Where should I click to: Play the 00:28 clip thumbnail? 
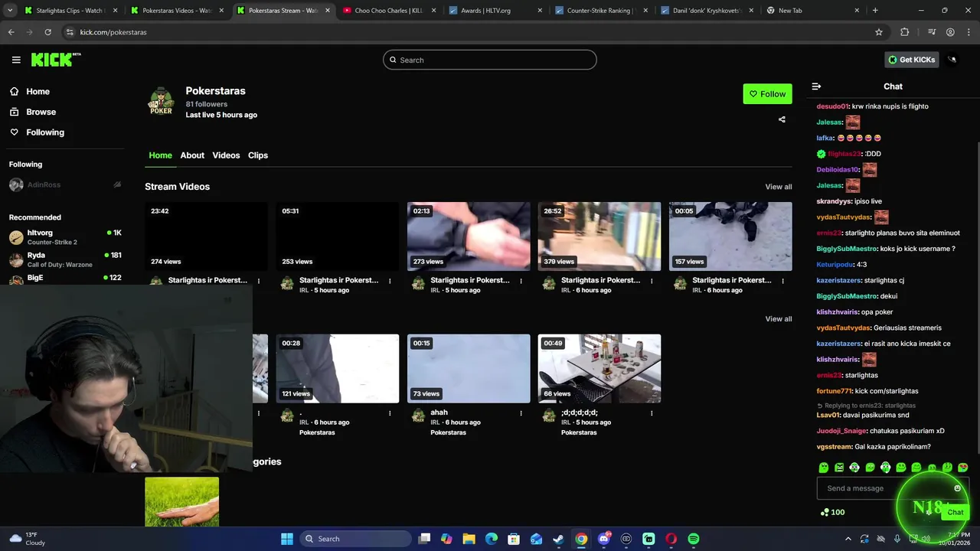coord(338,369)
